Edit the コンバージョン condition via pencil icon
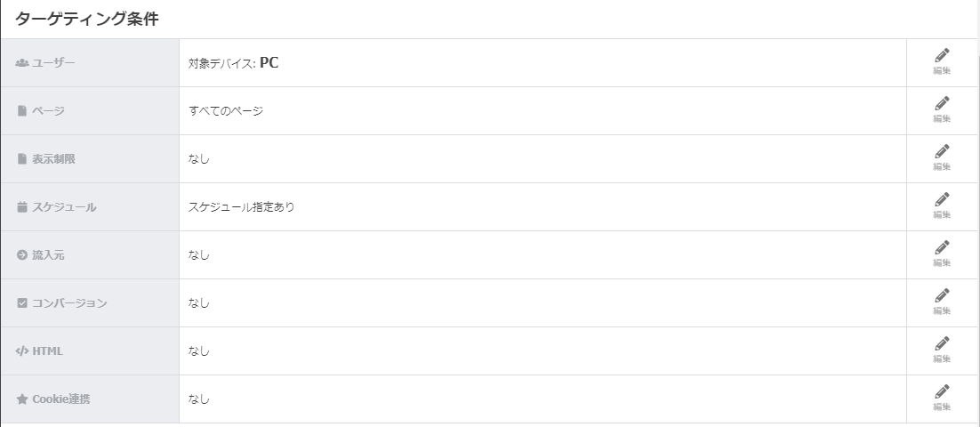The height and width of the screenshot is (427, 980). coord(942,296)
